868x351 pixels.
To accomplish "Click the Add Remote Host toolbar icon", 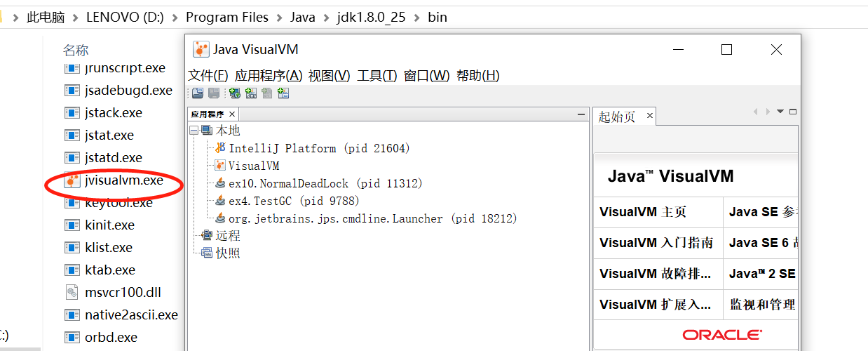I will pos(234,93).
